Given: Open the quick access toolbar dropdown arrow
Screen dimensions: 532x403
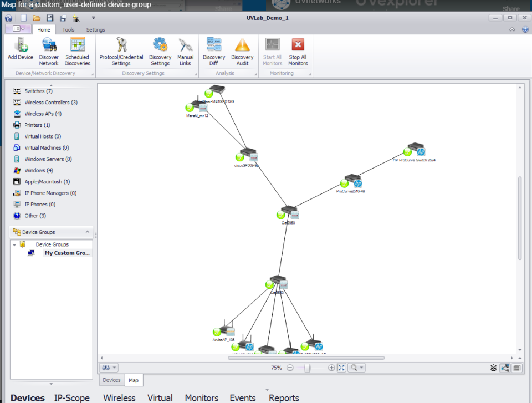Looking at the screenshot, I should coord(93,18).
